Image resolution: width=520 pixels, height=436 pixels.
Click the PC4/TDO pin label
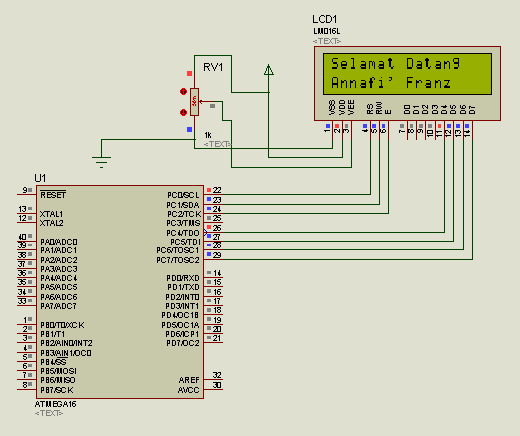(x=183, y=233)
